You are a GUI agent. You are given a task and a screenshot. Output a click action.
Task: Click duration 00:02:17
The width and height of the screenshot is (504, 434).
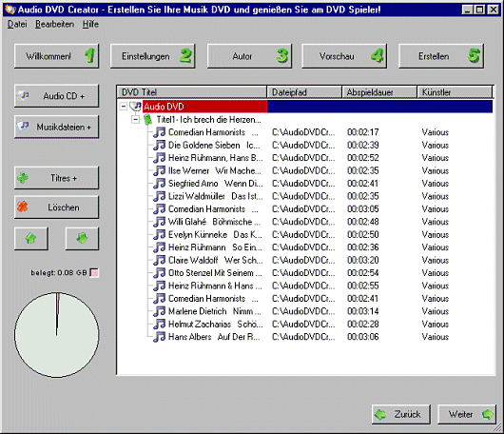coord(363,132)
